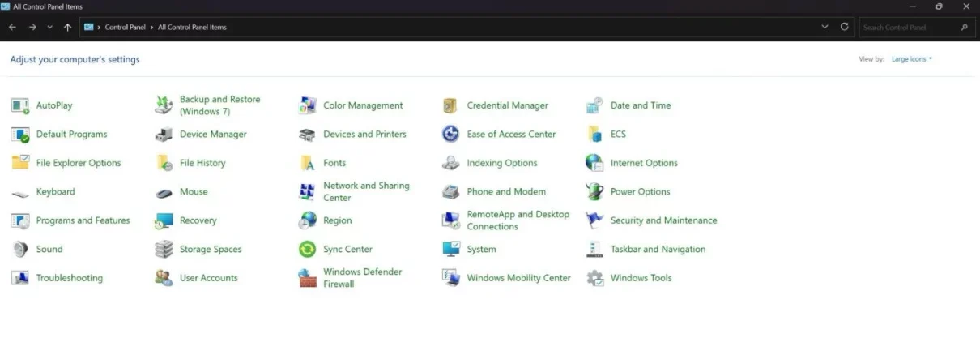Open File Explorer Options icon
This screenshot has height=355, width=980.
tap(20, 163)
